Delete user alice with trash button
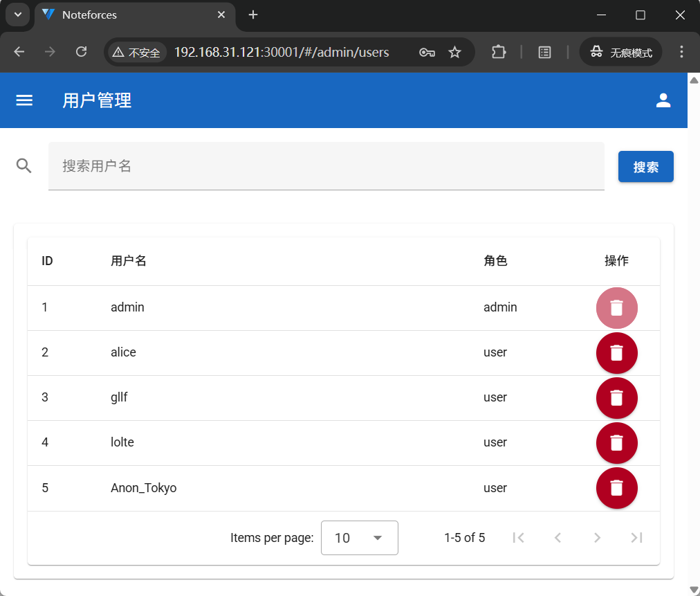The height and width of the screenshot is (596, 700). [x=616, y=353]
